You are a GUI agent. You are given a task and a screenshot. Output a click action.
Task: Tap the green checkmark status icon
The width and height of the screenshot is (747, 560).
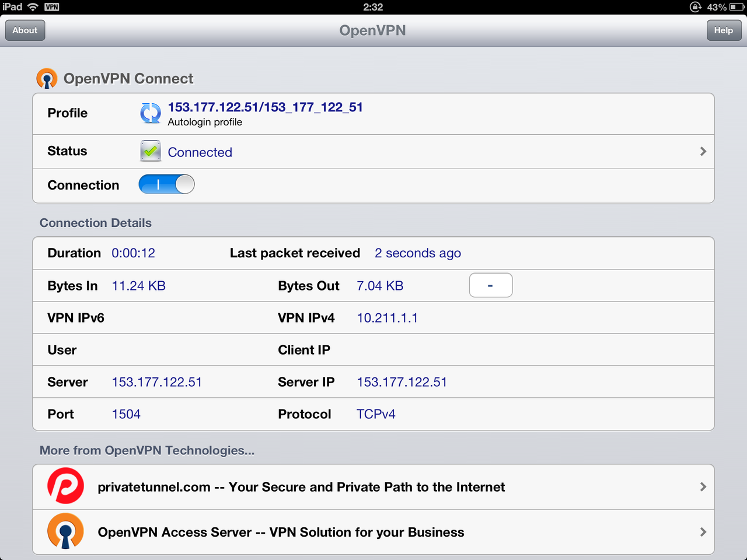[151, 151]
